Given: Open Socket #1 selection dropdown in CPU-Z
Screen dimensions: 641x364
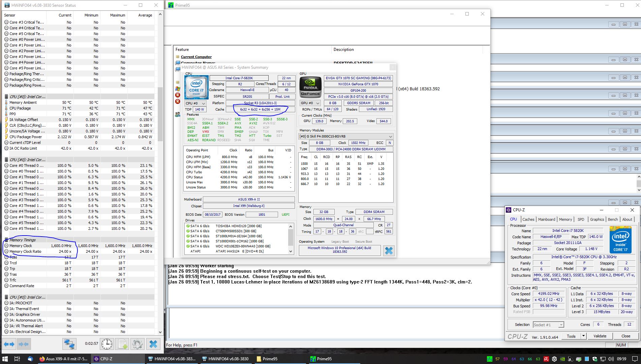Looking at the screenshot, I should 548,325.
